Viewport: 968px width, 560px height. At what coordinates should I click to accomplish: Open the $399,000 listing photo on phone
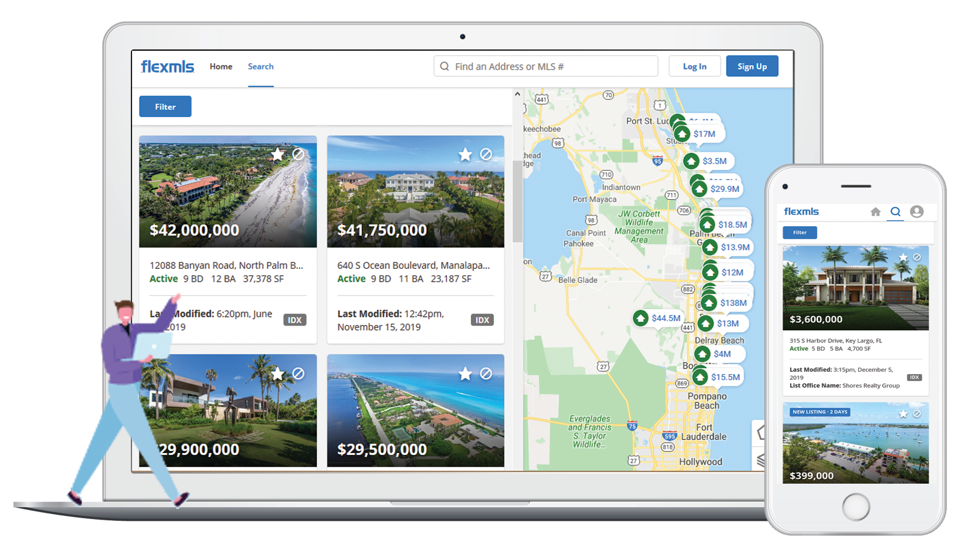856,443
